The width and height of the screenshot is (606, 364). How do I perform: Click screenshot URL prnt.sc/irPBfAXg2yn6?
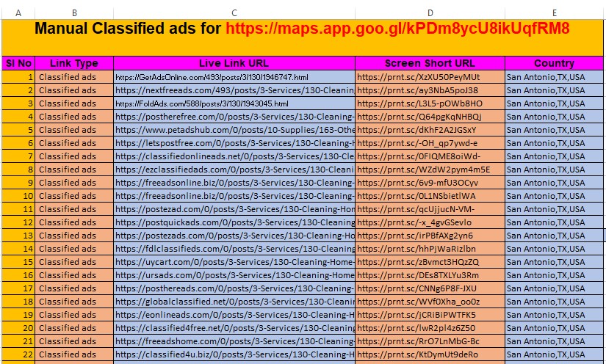415,236
